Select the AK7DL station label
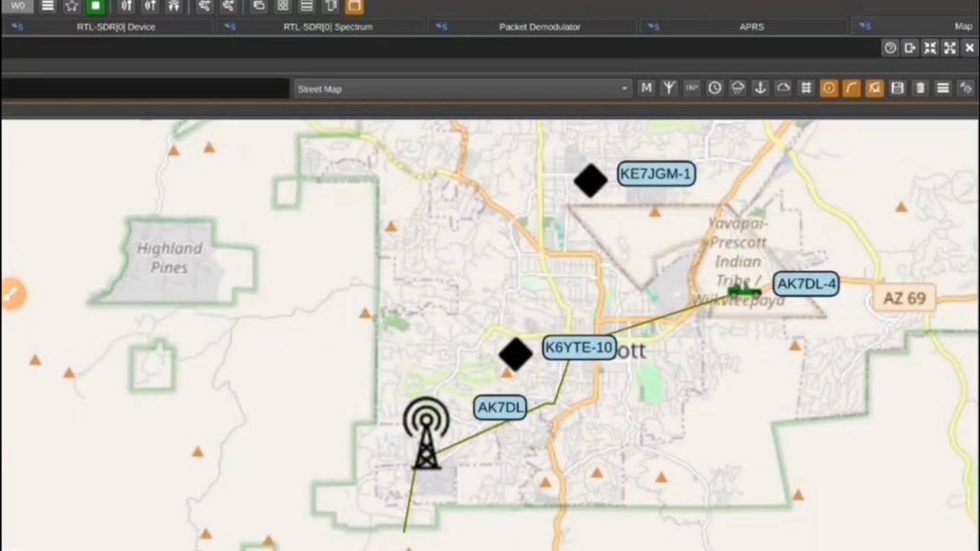This screenshot has width=980, height=551. tap(500, 407)
